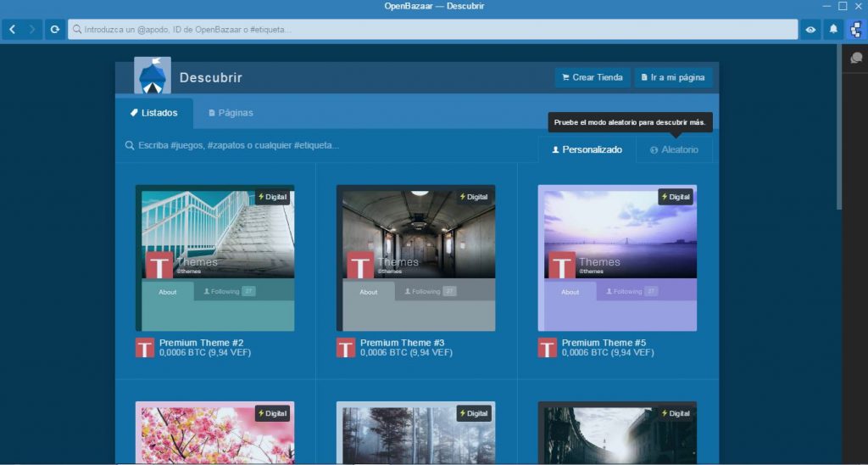Open the cherry blossom listing thumbnail
Image resolution: width=868 pixels, height=465 pixels.
point(214,433)
